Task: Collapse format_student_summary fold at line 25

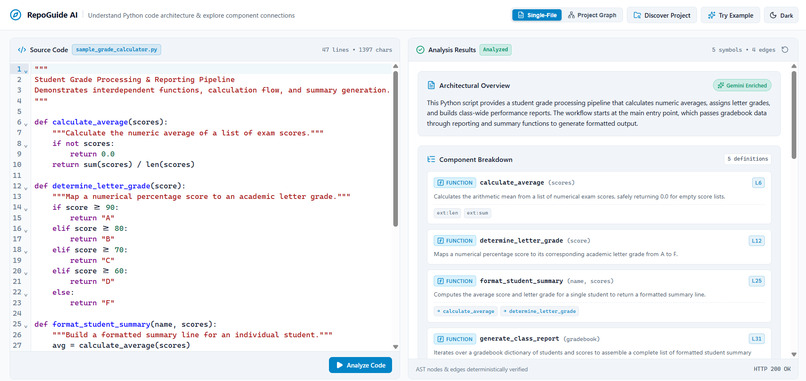Action: tap(26, 326)
